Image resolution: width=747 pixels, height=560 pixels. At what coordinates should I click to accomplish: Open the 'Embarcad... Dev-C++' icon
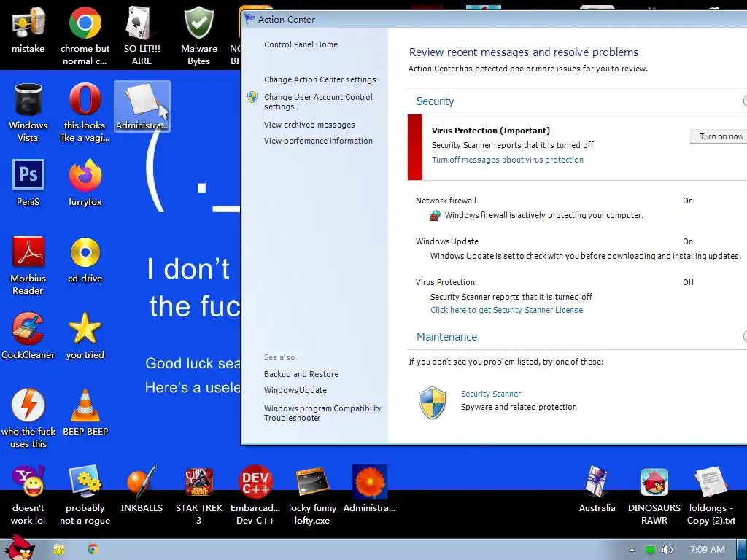tap(255, 495)
